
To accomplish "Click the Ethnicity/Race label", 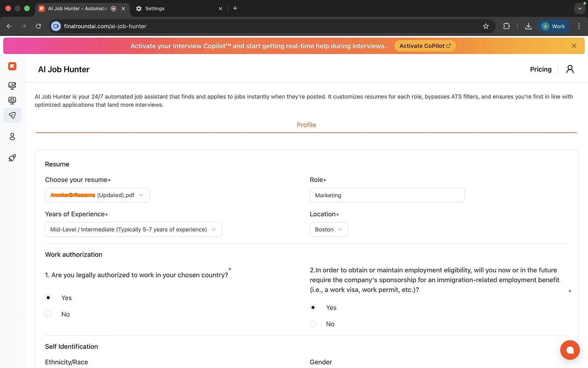I will coord(66,362).
